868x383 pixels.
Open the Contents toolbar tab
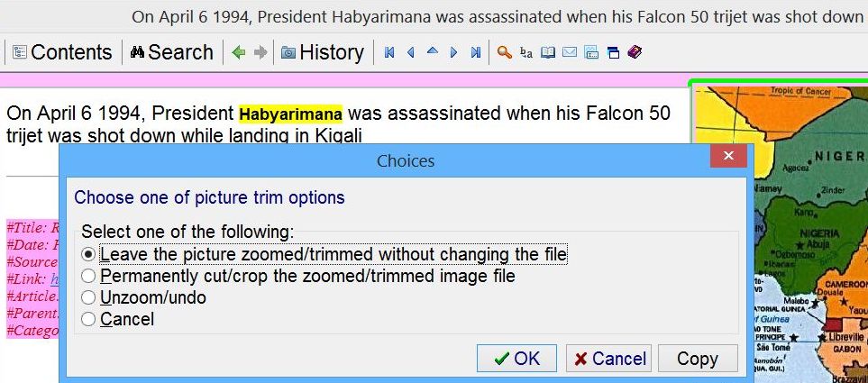click(62, 52)
